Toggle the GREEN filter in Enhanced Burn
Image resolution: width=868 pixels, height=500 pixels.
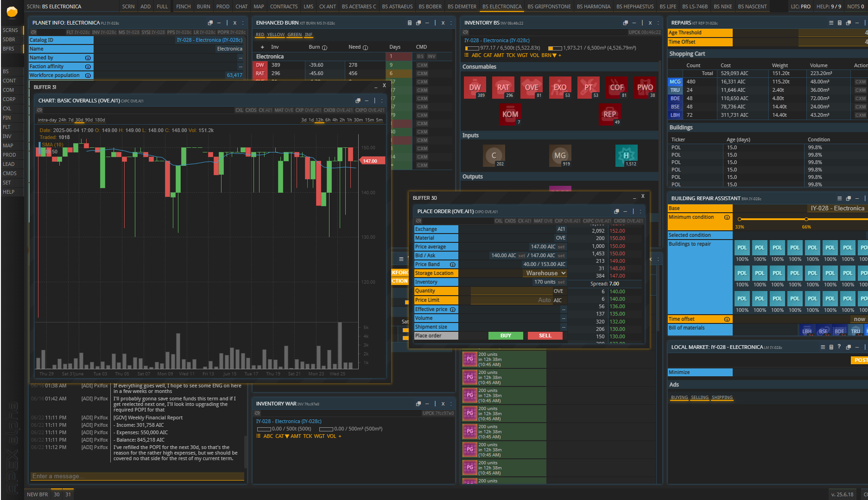(x=294, y=35)
